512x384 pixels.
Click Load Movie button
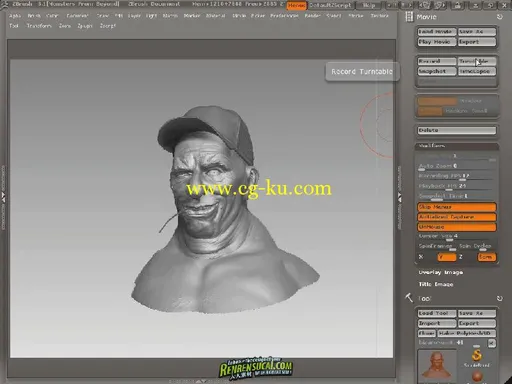(x=437, y=32)
